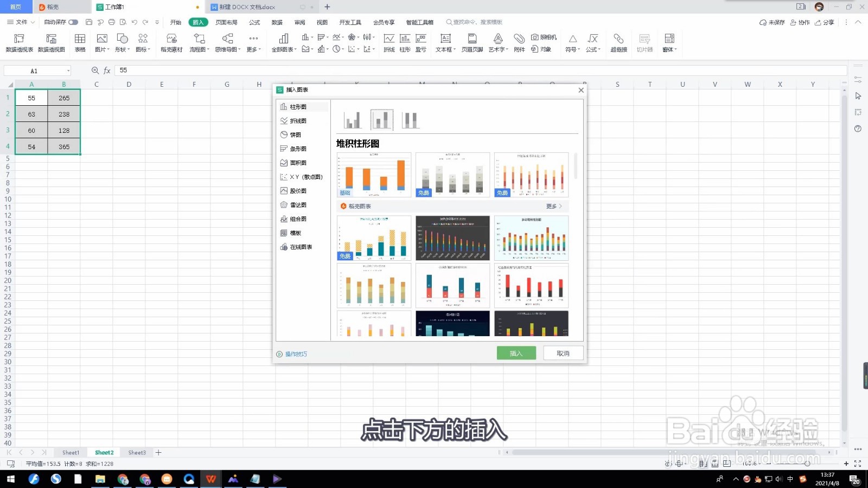Open the A1 name box dropdown
The height and width of the screenshot is (488, 868).
pos(68,71)
